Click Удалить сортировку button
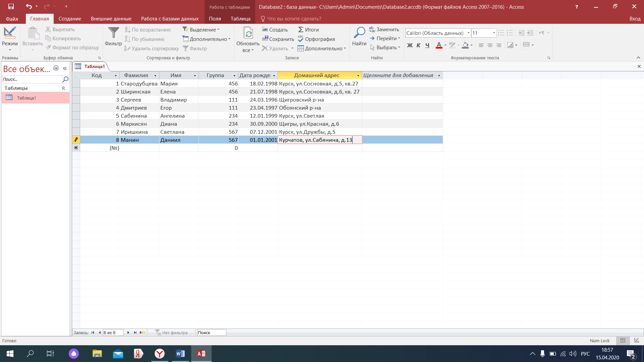This screenshot has height=362, width=644. tap(152, 48)
